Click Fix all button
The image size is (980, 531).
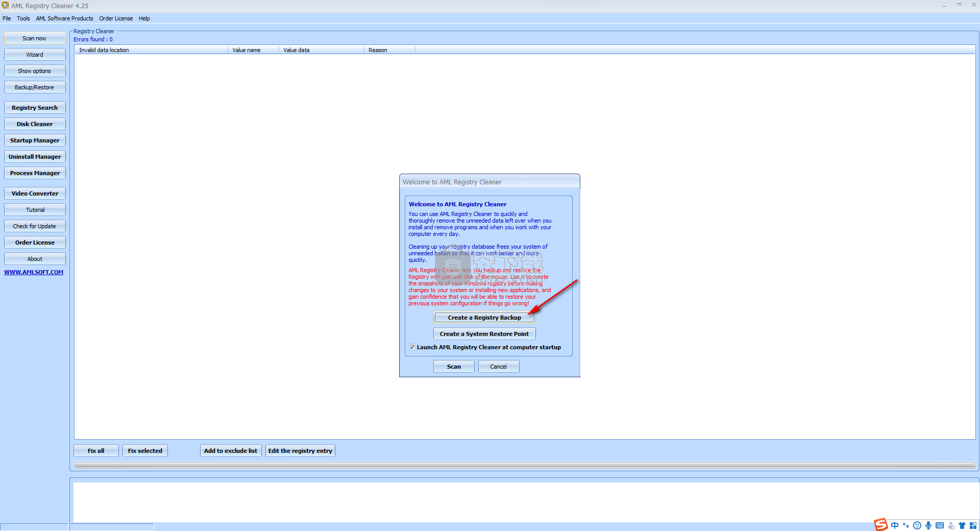point(96,451)
